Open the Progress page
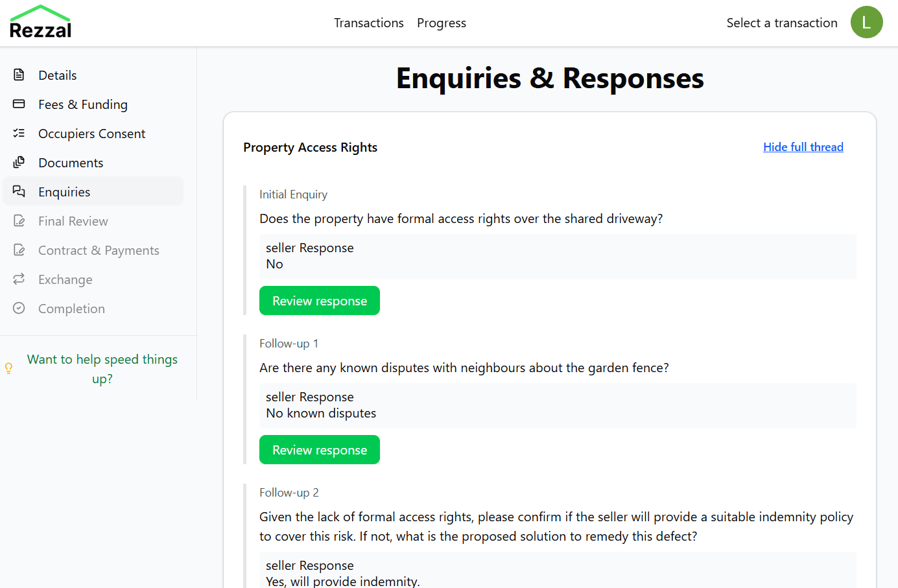 (x=442, y=23)
